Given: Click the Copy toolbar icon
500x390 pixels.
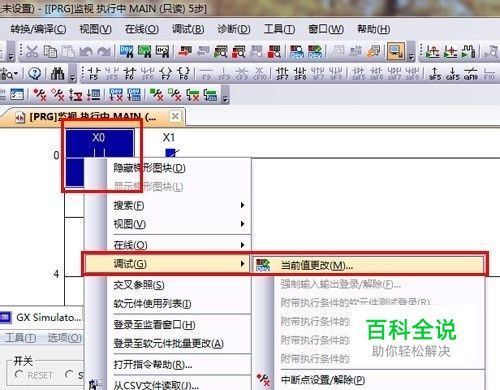Looking at the screenshot, I should click(x=51, y=52).
